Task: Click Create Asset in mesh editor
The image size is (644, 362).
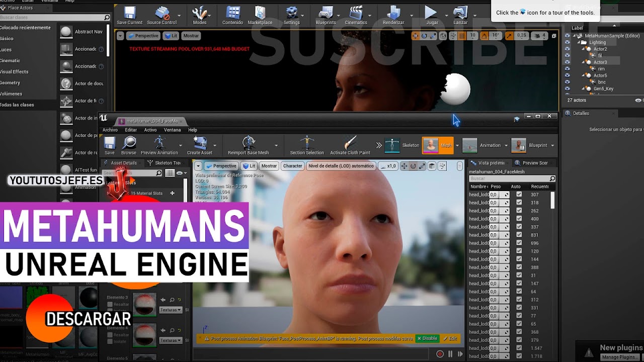Action: [200, 146]
